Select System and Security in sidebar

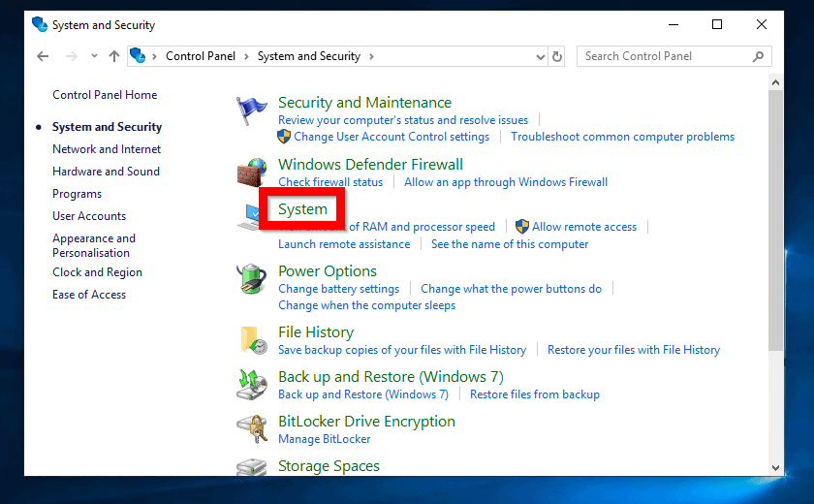107,127
